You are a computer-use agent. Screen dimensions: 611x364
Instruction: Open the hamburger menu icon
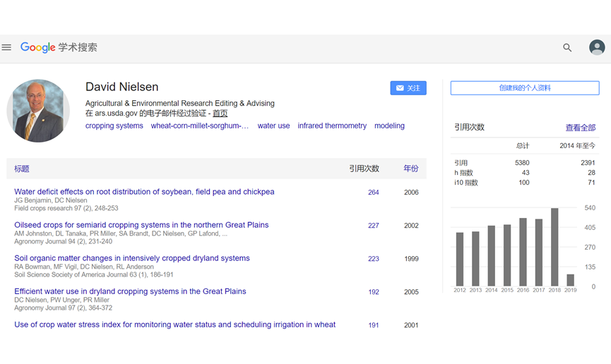6,47
